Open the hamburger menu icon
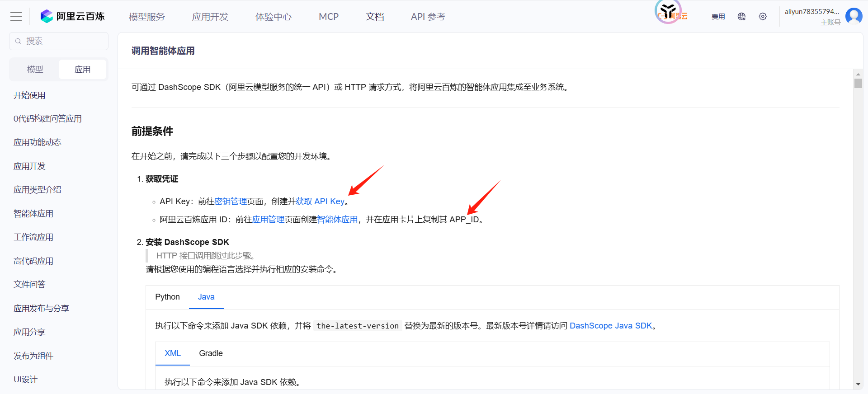The height and width of the screenshot is (394, 868). point(16,17)
